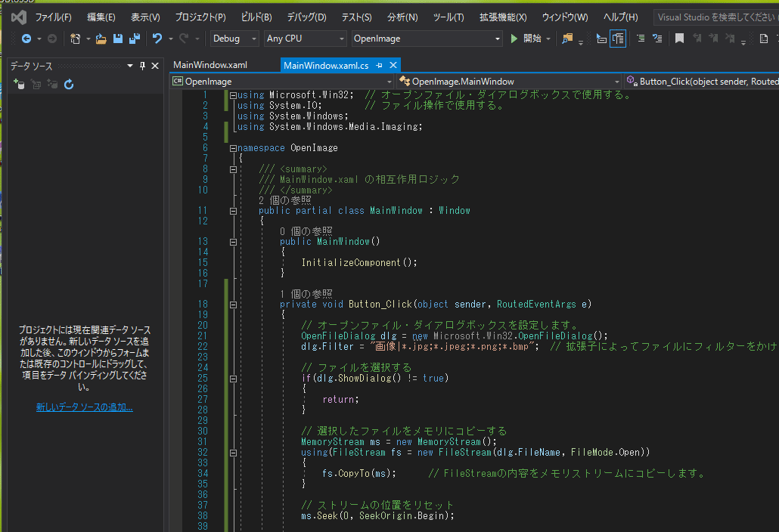Create a new project from the toolbar

(75, 39)
